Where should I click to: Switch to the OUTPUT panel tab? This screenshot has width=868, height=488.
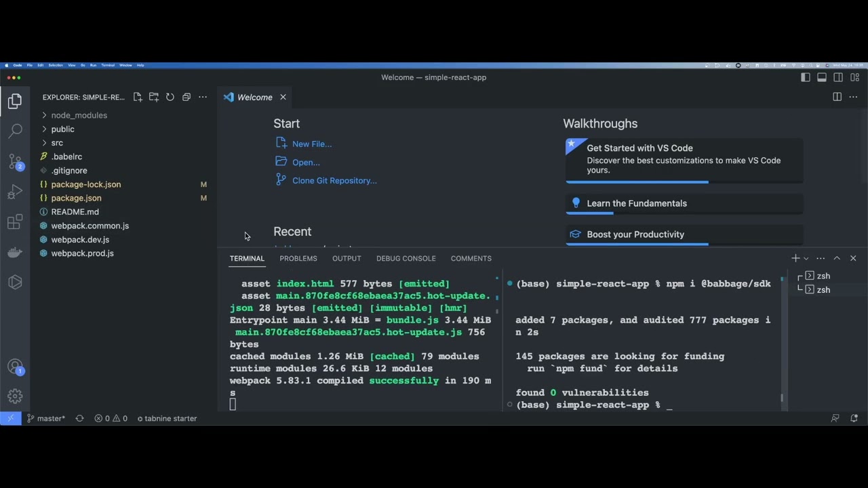[347, 258]
